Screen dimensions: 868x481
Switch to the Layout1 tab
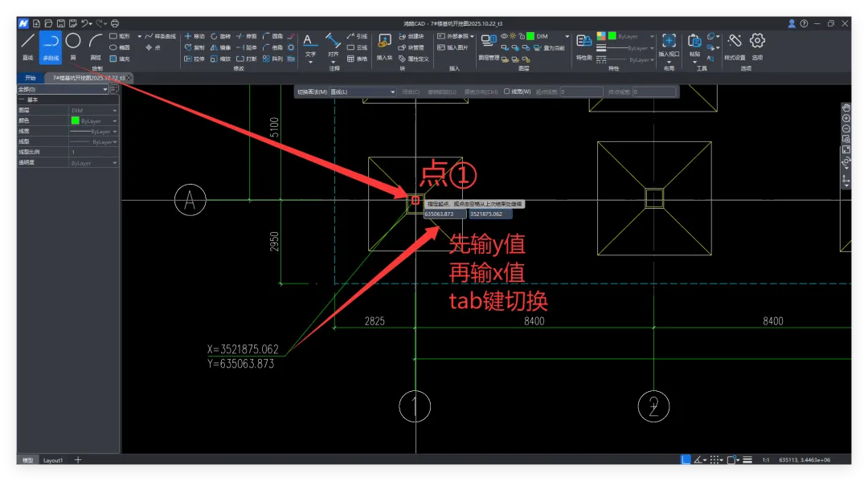(x=53, y=460)
